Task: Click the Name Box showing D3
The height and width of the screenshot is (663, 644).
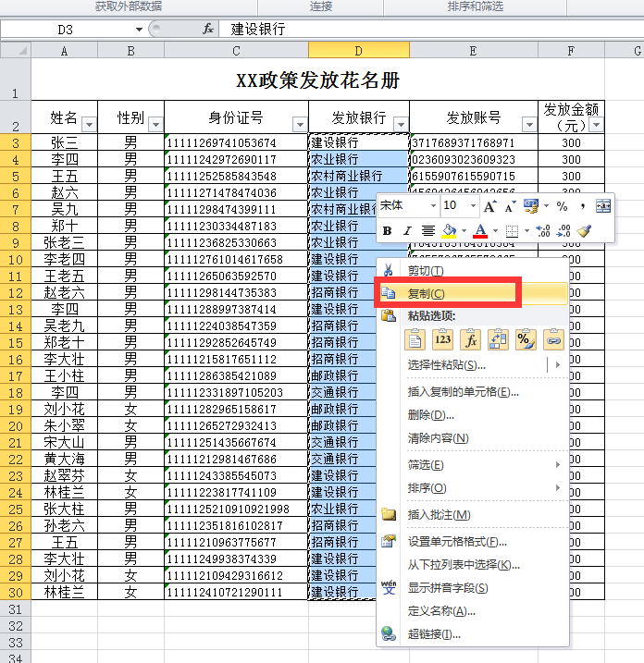Action: (x=66, y=30)
